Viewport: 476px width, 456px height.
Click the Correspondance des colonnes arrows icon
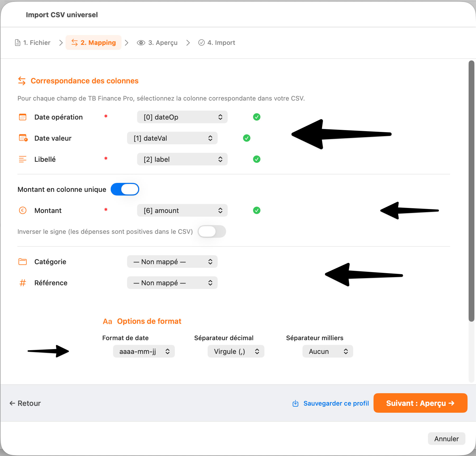(22, 81)
